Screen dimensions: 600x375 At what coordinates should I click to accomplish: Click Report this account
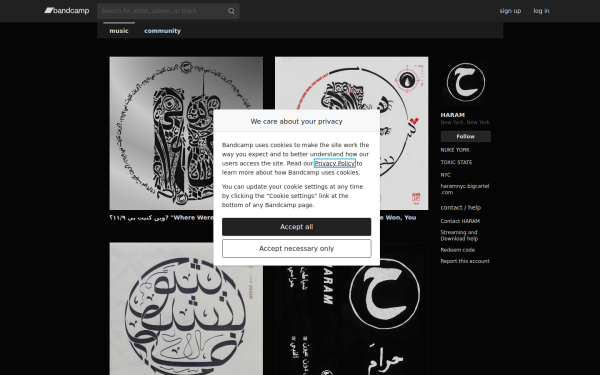(465, 261)
